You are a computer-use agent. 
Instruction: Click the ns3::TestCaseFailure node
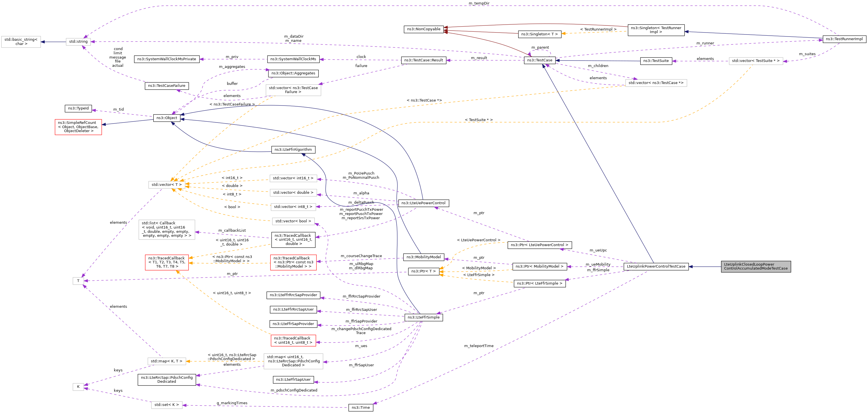[x=166, y=86]
